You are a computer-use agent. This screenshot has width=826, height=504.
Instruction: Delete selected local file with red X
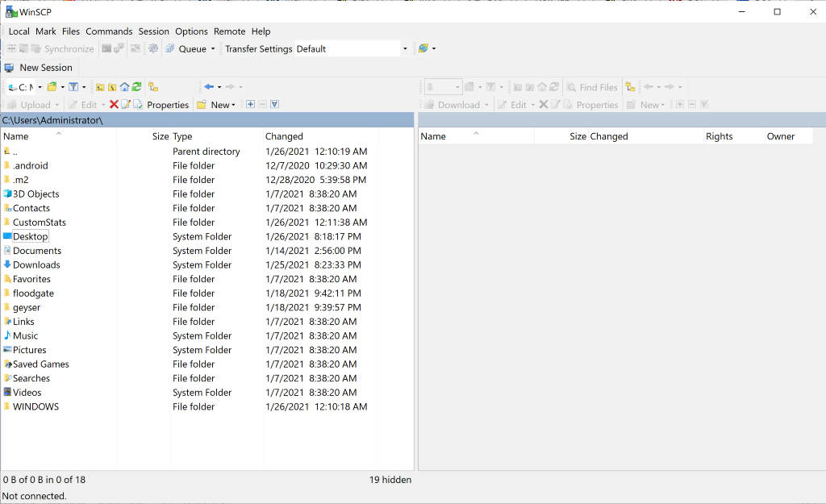pos(114,105)
